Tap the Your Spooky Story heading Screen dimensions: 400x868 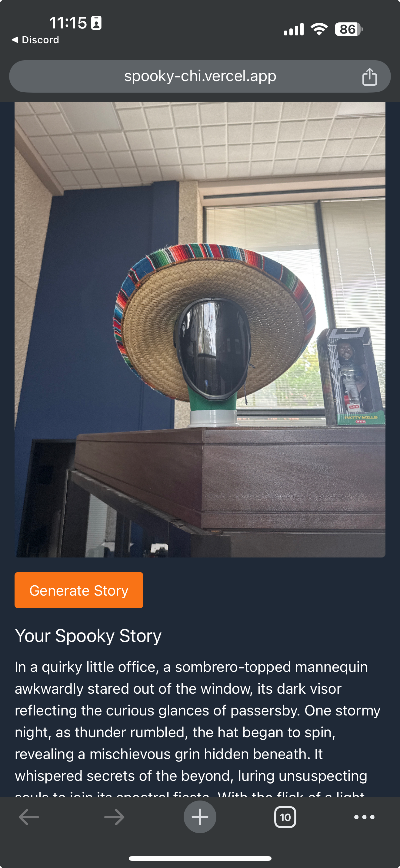(88, 636)
